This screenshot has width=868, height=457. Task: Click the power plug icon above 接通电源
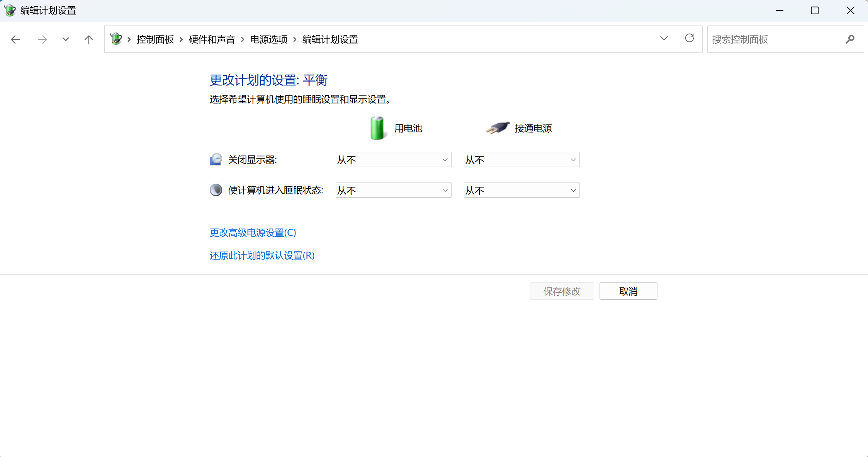click(x=497, y=128)
